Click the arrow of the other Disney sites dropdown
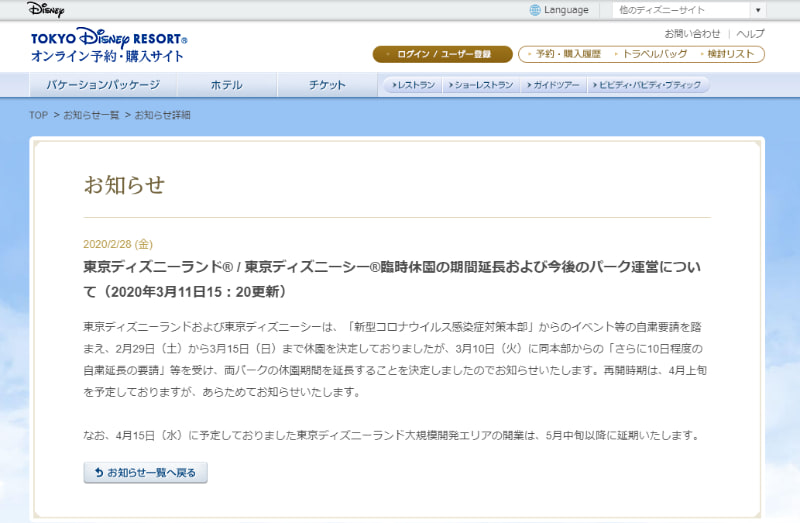800x523 pixels. pos(758,10)
